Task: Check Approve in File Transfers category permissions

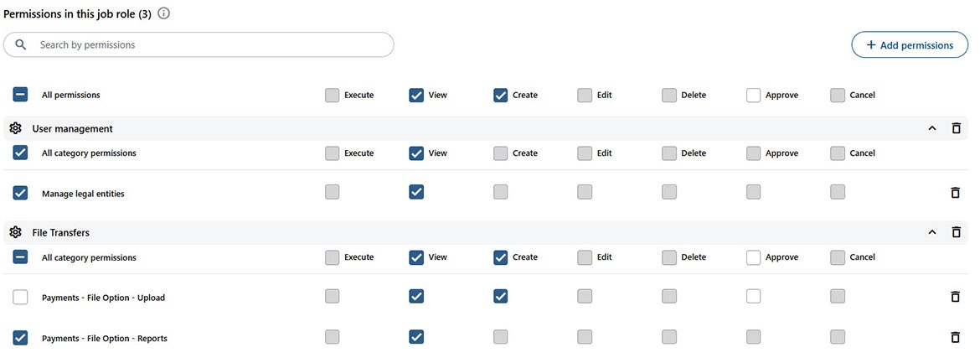Action: (753, 257)
